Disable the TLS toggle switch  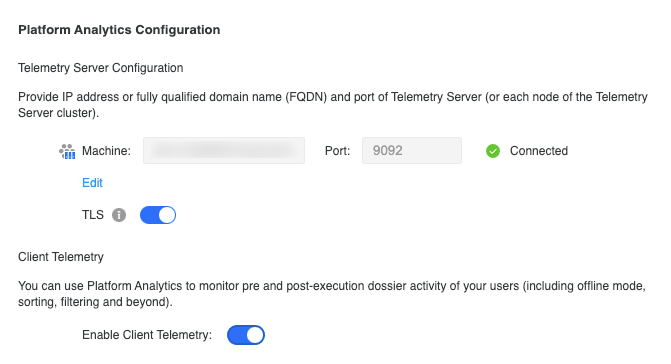158,215
